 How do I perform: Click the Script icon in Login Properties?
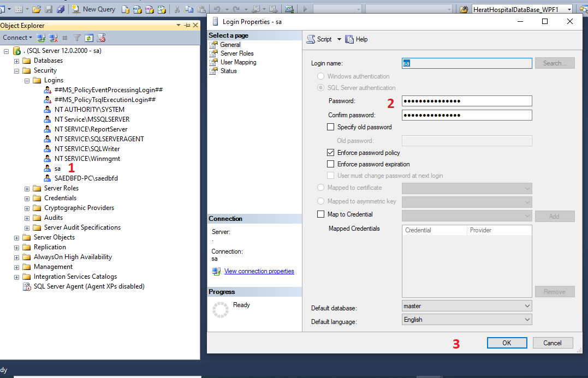[311, 39]
